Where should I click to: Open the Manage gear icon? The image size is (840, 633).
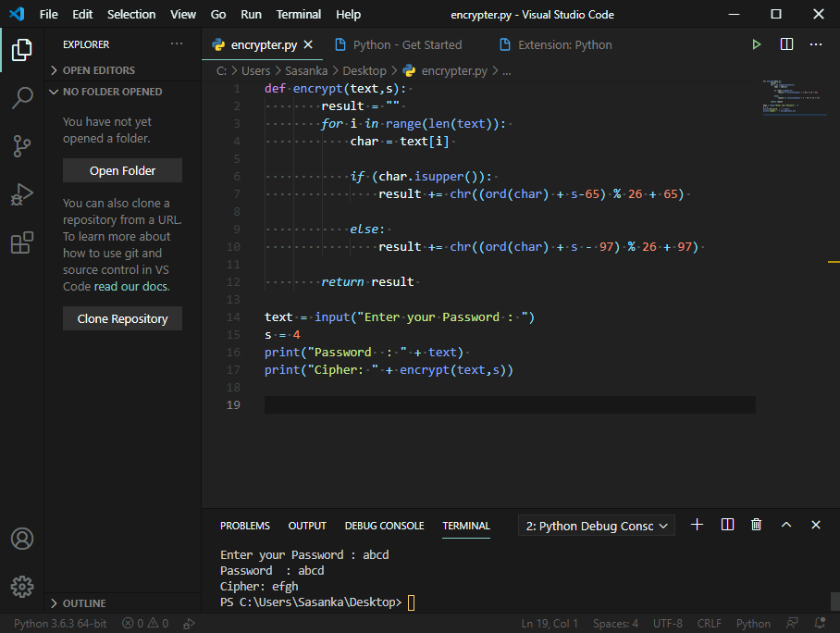click(x=22, y=586)
